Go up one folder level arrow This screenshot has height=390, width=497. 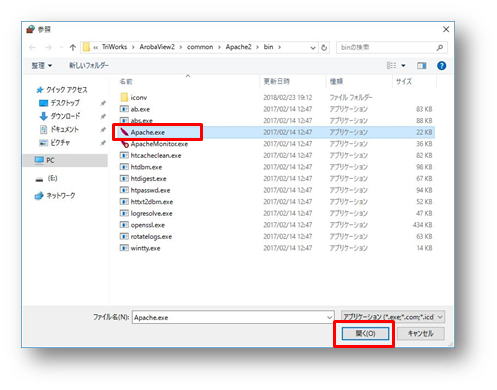(x=73, y=48)
